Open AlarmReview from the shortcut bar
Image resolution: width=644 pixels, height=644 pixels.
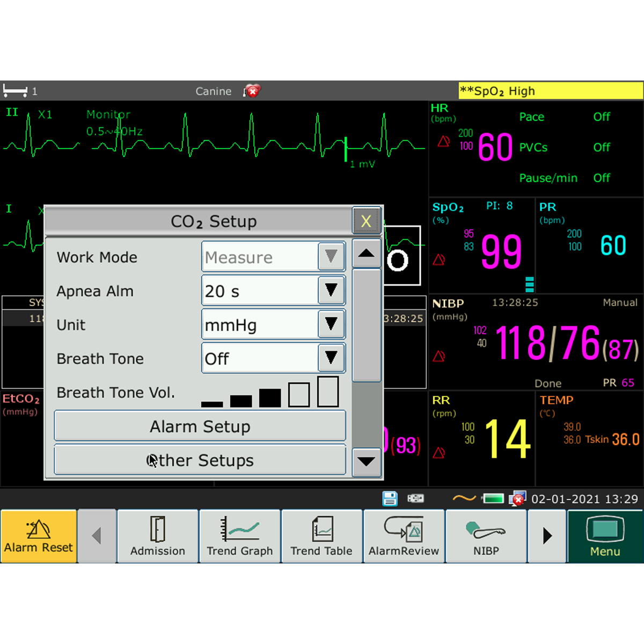[404, 536]
